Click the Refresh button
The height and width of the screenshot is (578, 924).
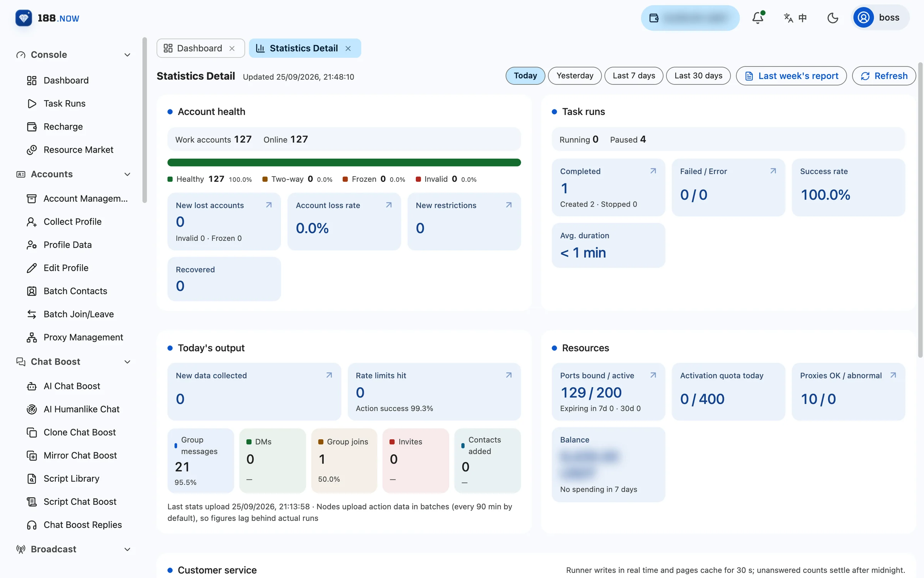[x=884, y=76]
